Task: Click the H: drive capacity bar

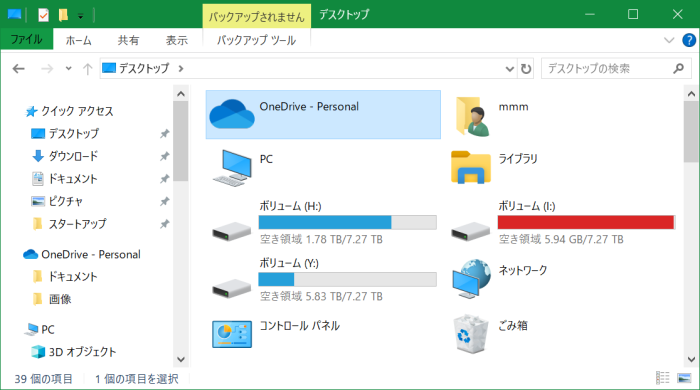Action: coord(347,222)
